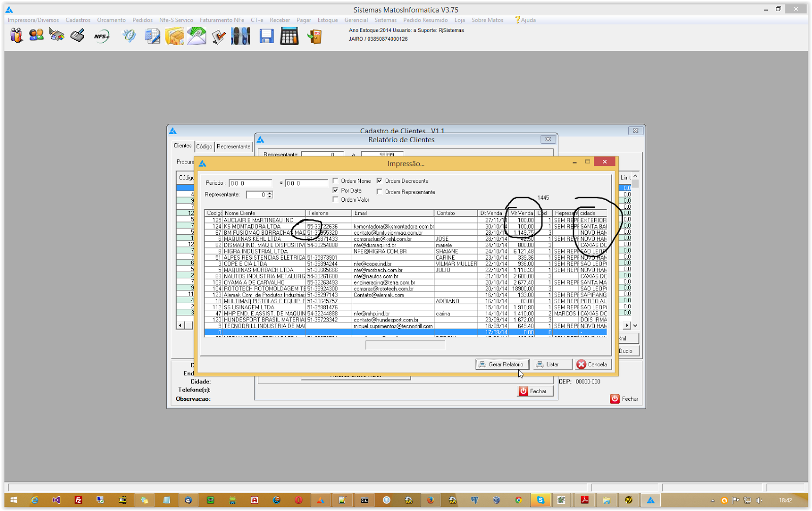Switch to the Representante tab in Cadastro de Clientes
The width and height of the screenshot is (812, 511).
pos(233,146)
